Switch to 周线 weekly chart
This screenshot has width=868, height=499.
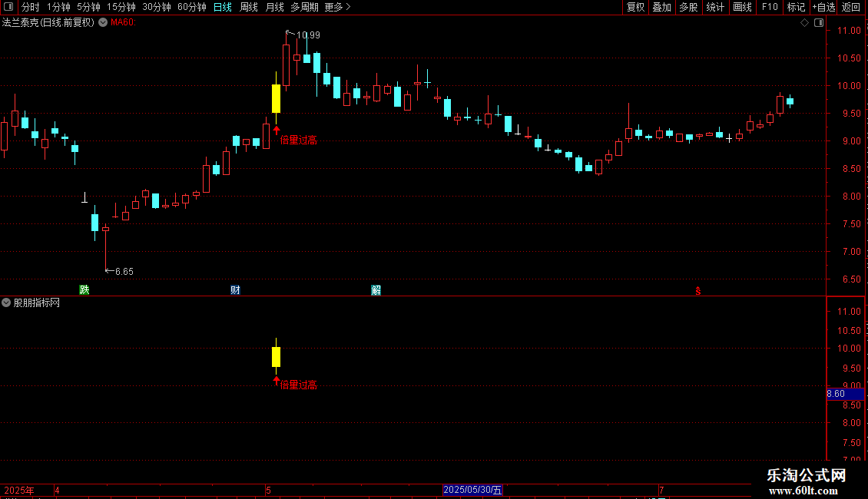click(x=249, y=7)
